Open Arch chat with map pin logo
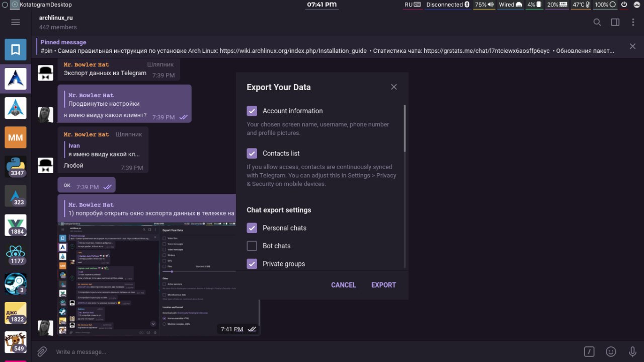644x362 pixels. click(16, 108)
